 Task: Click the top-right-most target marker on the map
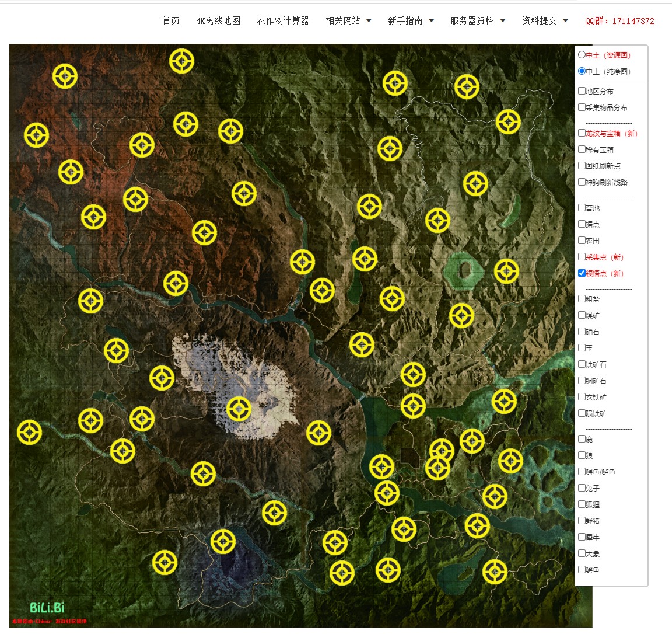click(509, 122)
